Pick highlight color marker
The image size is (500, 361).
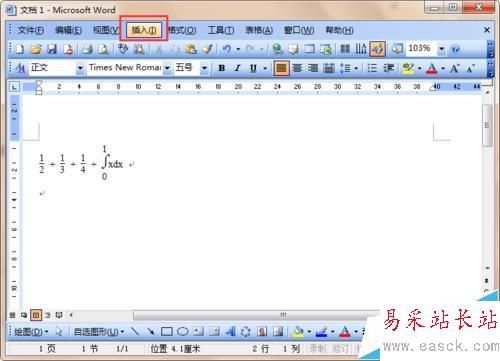coord(408,68)
